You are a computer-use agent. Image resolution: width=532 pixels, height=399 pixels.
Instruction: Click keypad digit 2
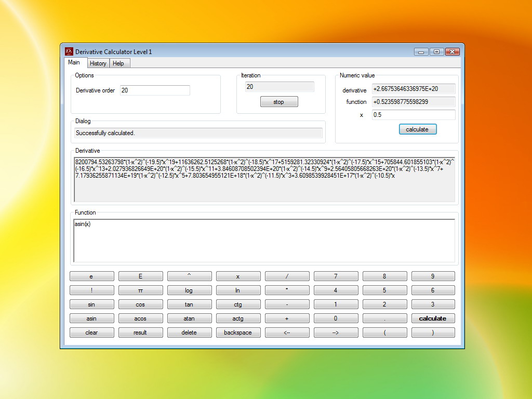tap(385, 304)
